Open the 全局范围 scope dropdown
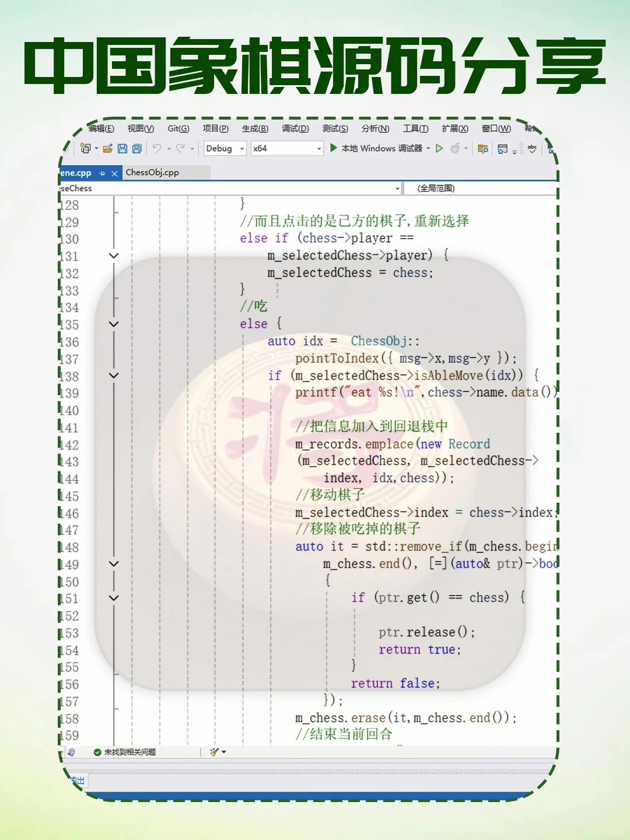 pyautogui.click(x=481, y=188)
